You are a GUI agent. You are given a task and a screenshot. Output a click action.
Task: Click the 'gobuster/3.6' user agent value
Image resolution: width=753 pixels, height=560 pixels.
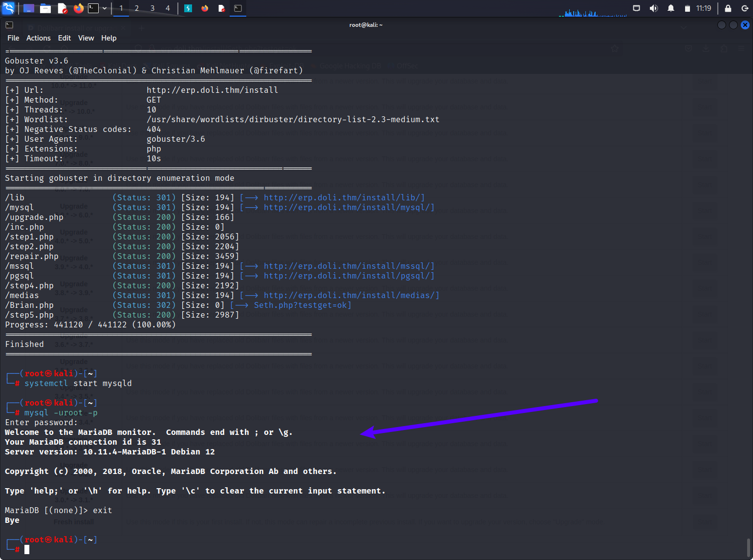176,139
